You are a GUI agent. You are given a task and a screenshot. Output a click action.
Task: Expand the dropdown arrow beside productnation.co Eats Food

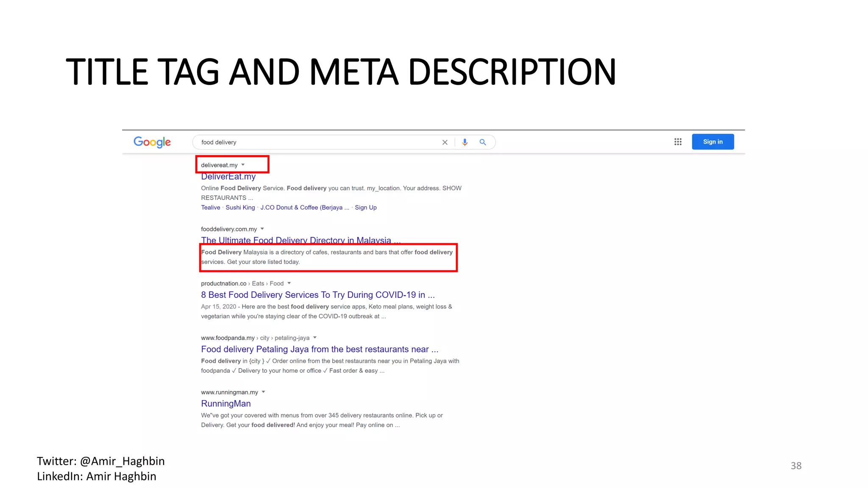point(289,283)
